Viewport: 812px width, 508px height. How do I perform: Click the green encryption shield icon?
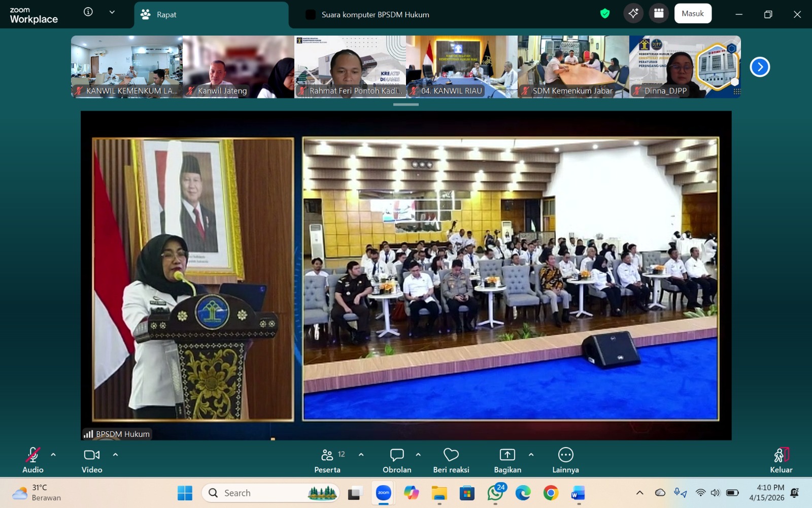604,14
